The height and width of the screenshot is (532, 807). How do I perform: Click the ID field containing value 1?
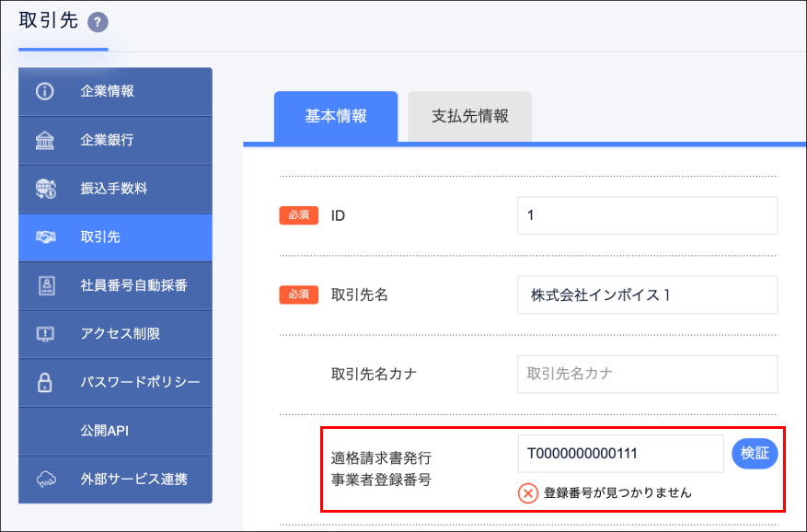[647, 214]
